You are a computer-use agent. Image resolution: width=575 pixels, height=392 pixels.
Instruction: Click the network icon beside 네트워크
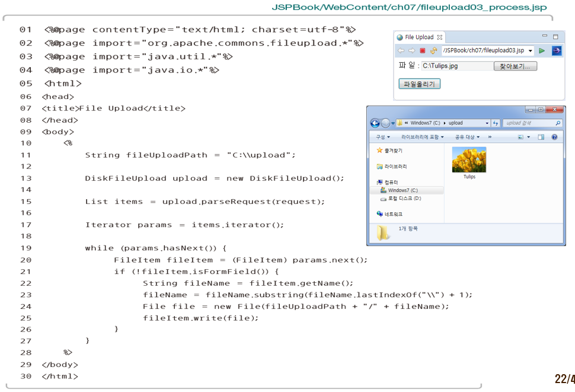(379, 213)
